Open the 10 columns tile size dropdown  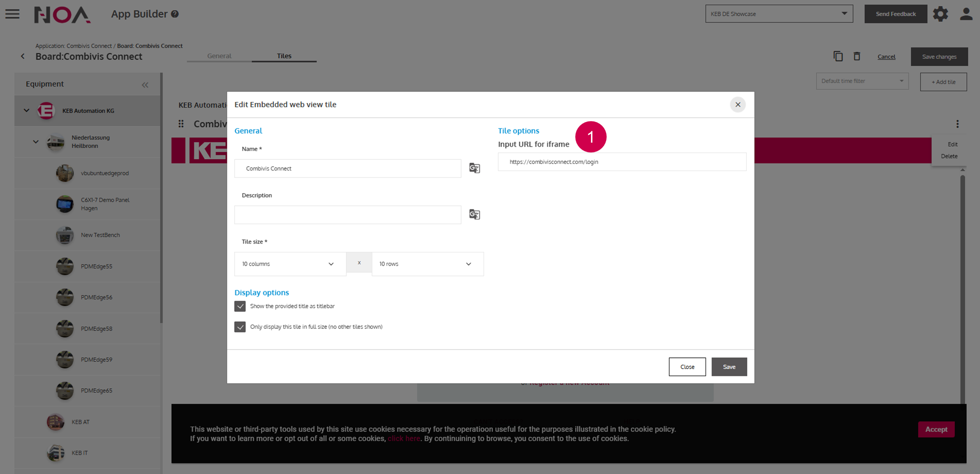[290, 264]
